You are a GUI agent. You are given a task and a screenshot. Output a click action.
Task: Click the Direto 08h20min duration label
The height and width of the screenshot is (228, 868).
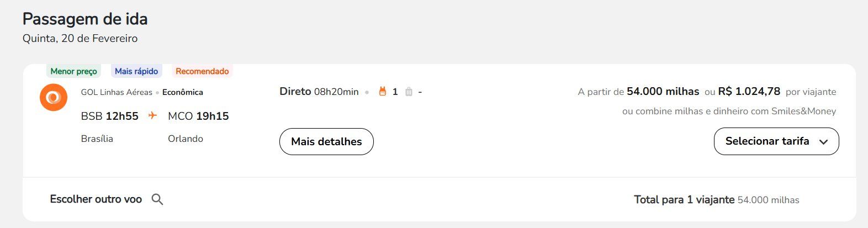tap(319, 92)
